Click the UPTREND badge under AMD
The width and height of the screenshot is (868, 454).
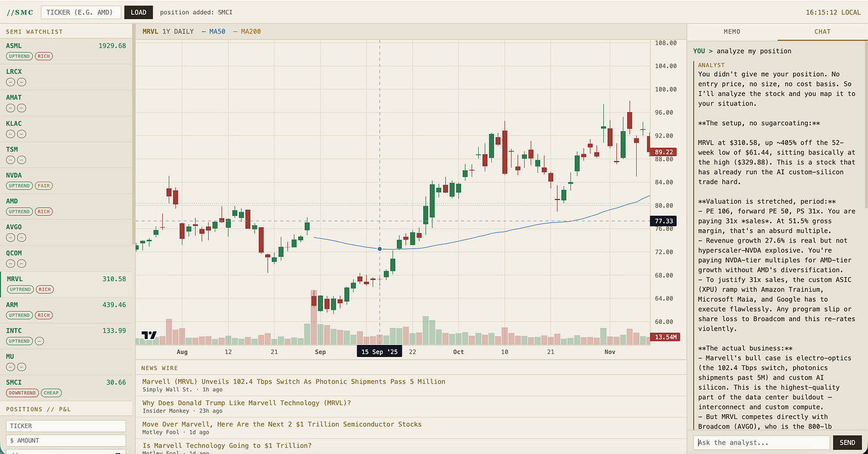20,212
